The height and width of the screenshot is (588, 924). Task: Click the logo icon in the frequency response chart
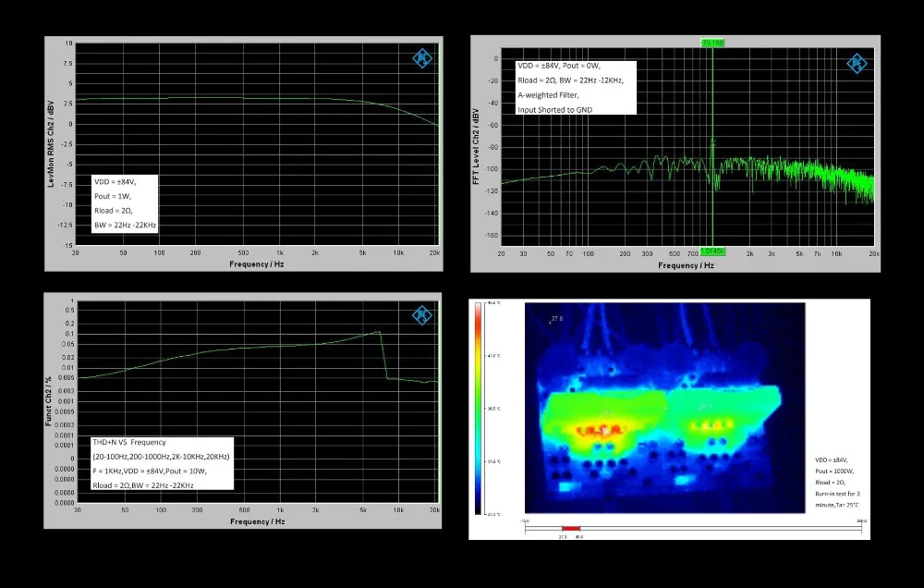pyautogui.click(x=422, y=58)
